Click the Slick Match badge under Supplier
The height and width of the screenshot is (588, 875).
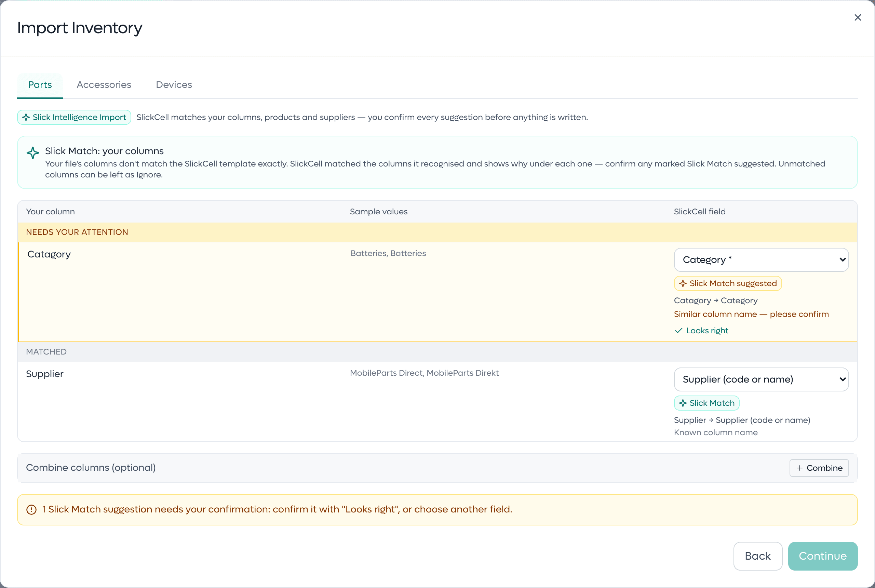point(707,403)
